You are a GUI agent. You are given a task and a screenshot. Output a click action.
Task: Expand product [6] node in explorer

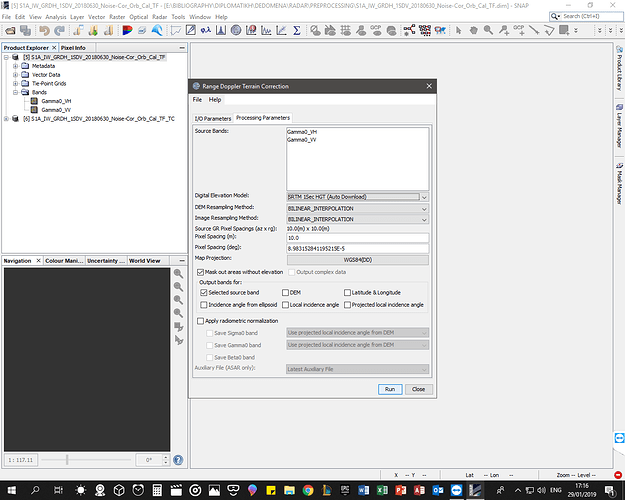point(6,118)
